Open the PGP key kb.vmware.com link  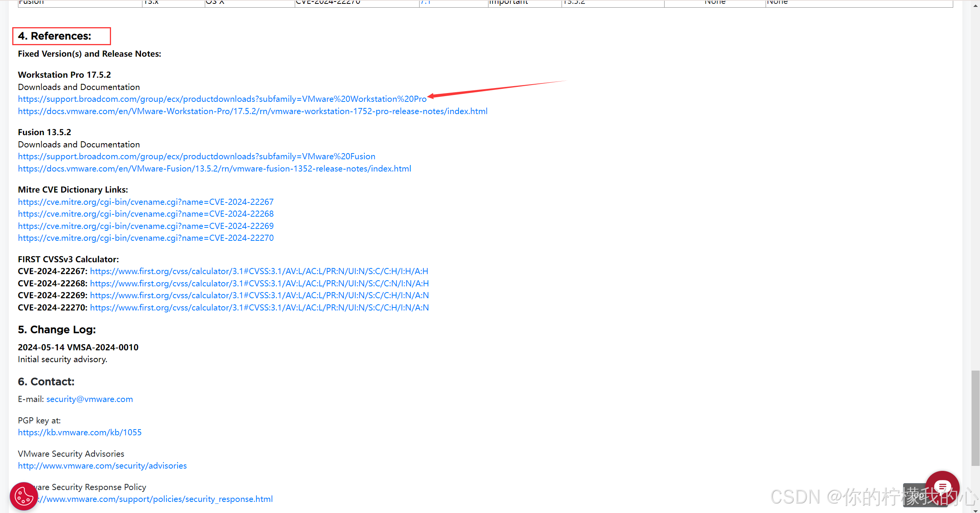pos(80,432)
